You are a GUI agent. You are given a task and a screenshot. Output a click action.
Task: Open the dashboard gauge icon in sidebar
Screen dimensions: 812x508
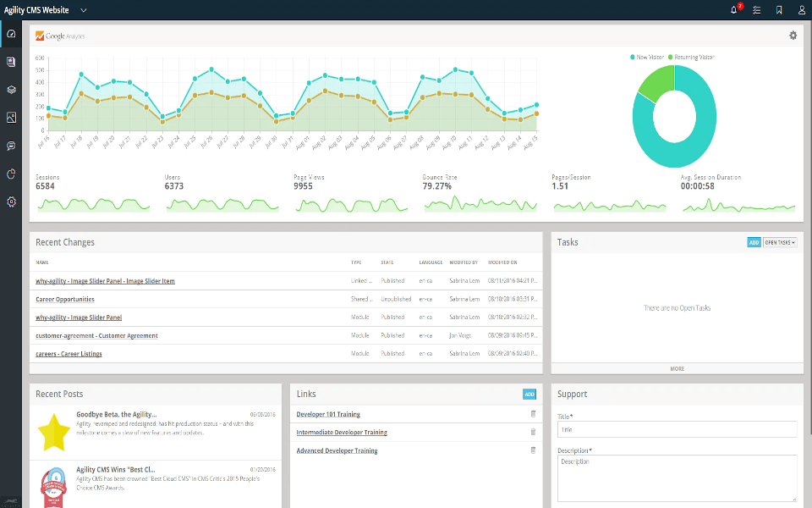click(11, 34)
